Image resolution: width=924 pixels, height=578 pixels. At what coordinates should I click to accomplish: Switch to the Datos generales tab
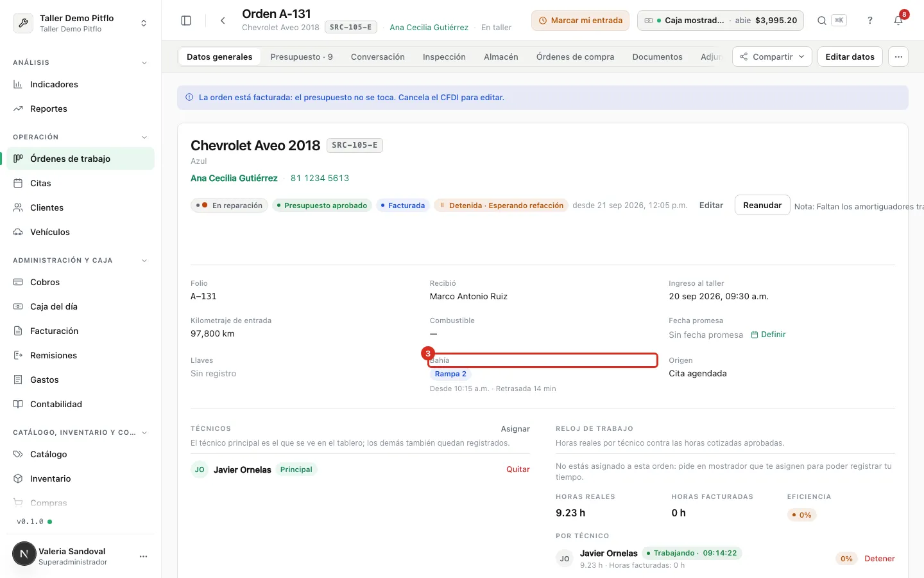219,57
